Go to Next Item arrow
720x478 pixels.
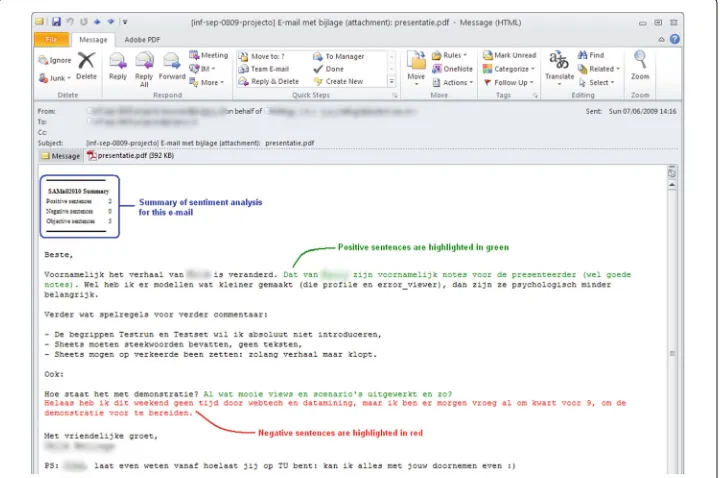[111, 22]
